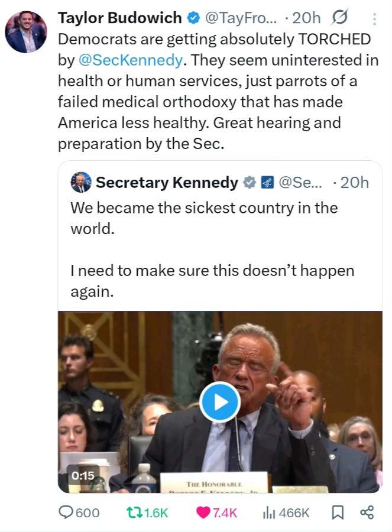This screenshot has height=532, width=392.
Task: Repost this tweet via retweet icon
Action: (132, 512)
